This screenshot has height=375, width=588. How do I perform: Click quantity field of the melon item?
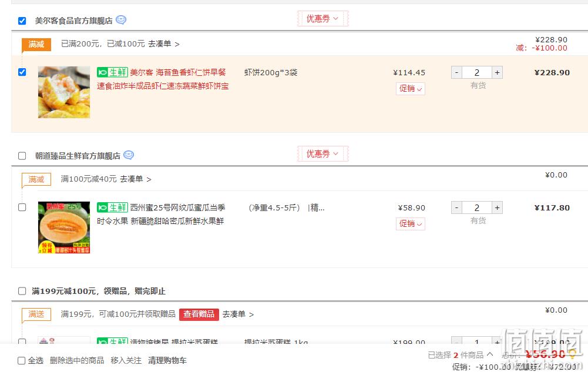click(x=476, y=207)
